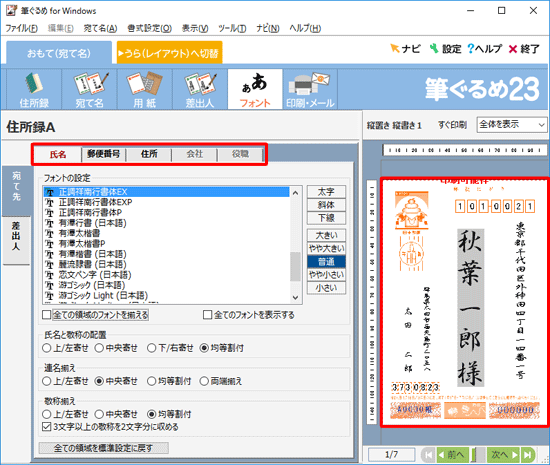Jump to the first record navigation icon
This screenshot has width=550, height=465.
428,455
